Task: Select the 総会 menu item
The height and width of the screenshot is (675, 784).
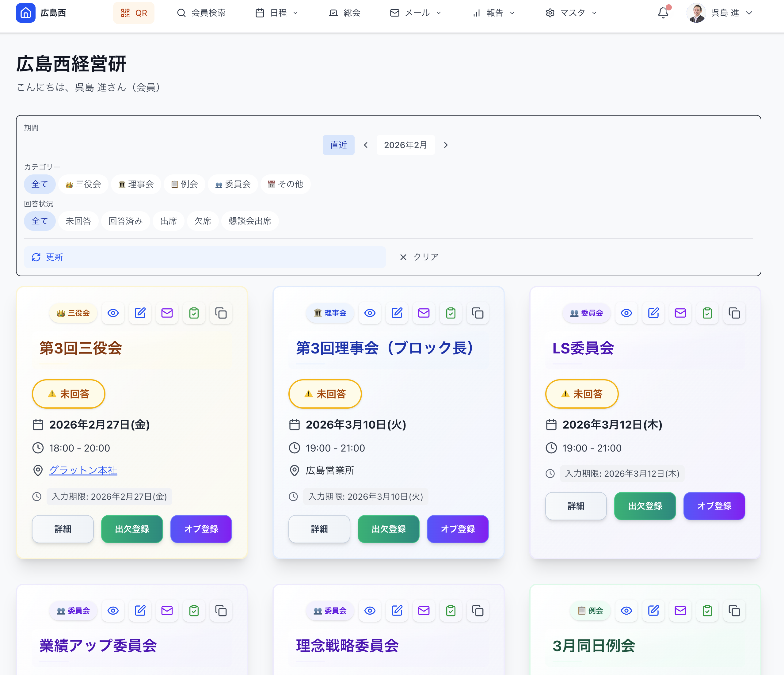Action: tap(345, 13)
